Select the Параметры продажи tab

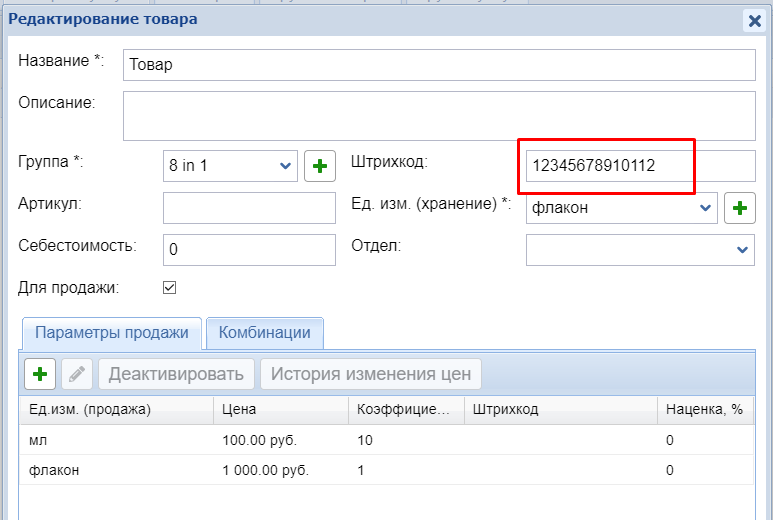tap(112, 333)
